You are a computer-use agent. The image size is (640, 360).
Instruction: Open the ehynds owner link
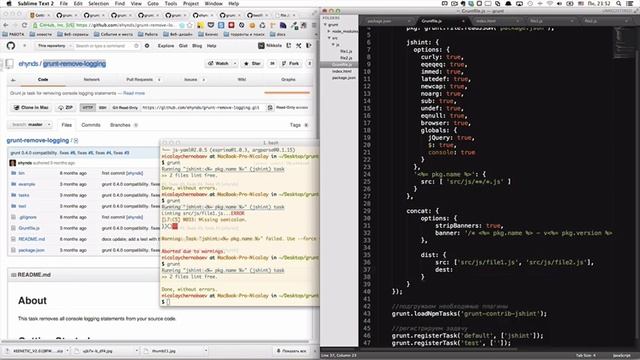pos(28,64)
